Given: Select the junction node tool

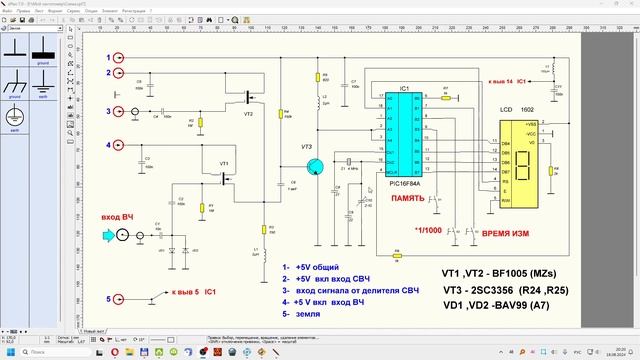Looking at the screenshot, I should point(70,98).
